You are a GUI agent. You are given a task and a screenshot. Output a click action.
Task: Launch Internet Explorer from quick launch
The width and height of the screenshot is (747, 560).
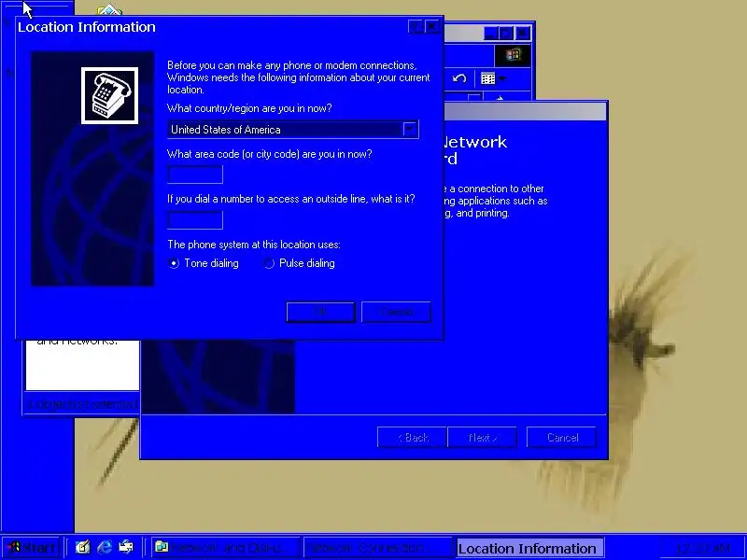[105, 548]
